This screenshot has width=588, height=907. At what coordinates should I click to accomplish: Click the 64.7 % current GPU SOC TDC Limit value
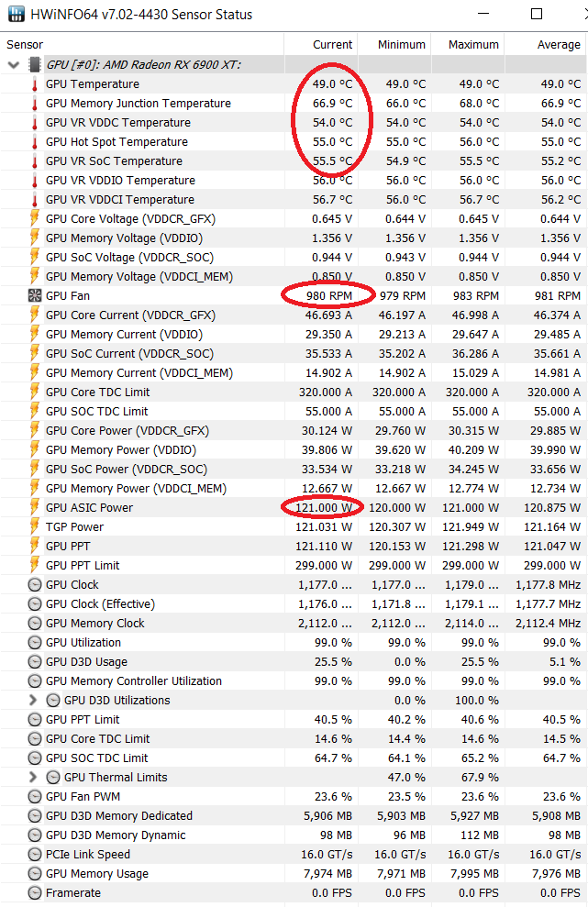tap(333, 758)
